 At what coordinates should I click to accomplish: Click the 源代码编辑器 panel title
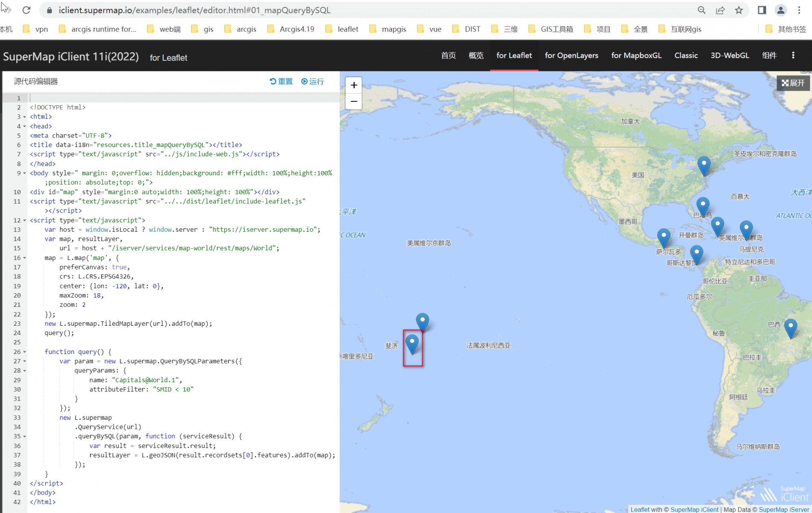coord(36,81)
